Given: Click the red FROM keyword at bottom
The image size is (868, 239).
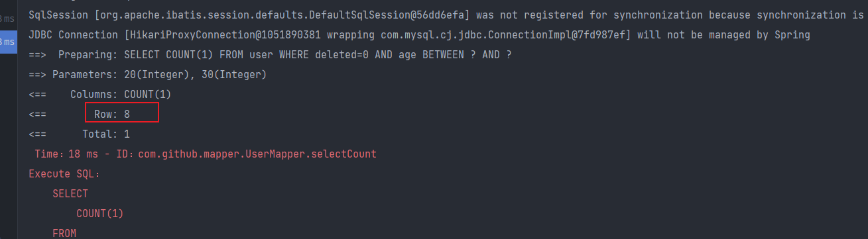Looking at the screenshot, I should pos(64,233).
